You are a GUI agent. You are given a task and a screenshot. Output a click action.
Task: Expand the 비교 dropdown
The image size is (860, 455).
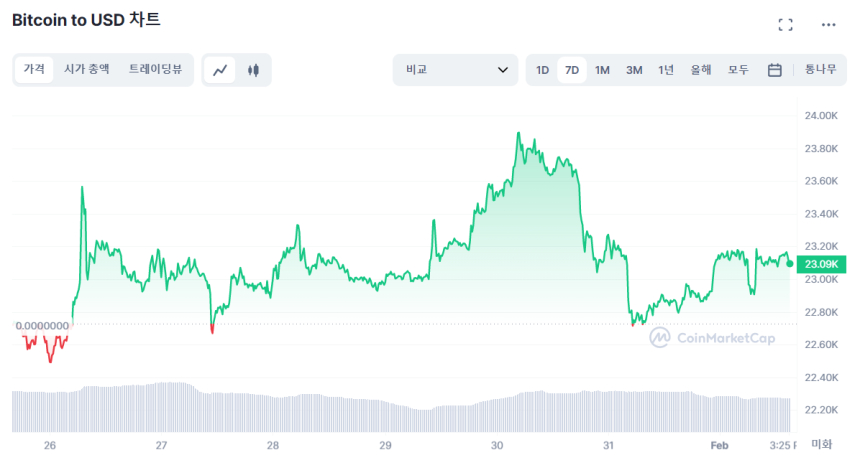(455, 70)
